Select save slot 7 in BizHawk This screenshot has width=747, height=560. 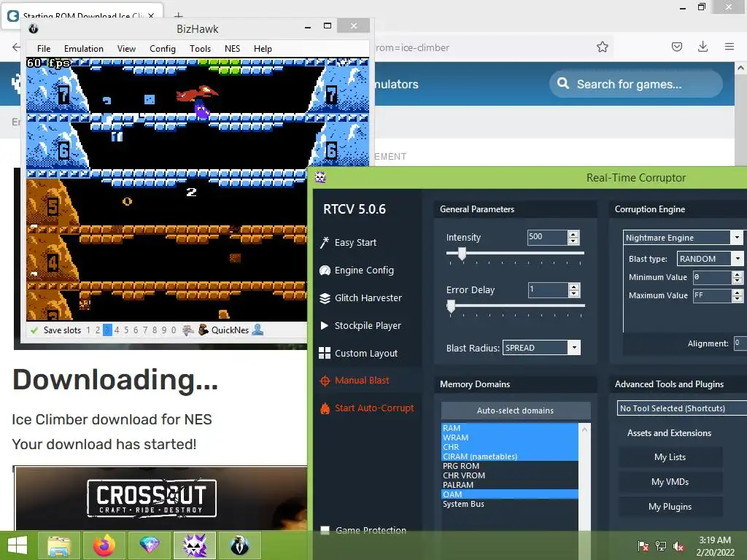tap(145, 330)
